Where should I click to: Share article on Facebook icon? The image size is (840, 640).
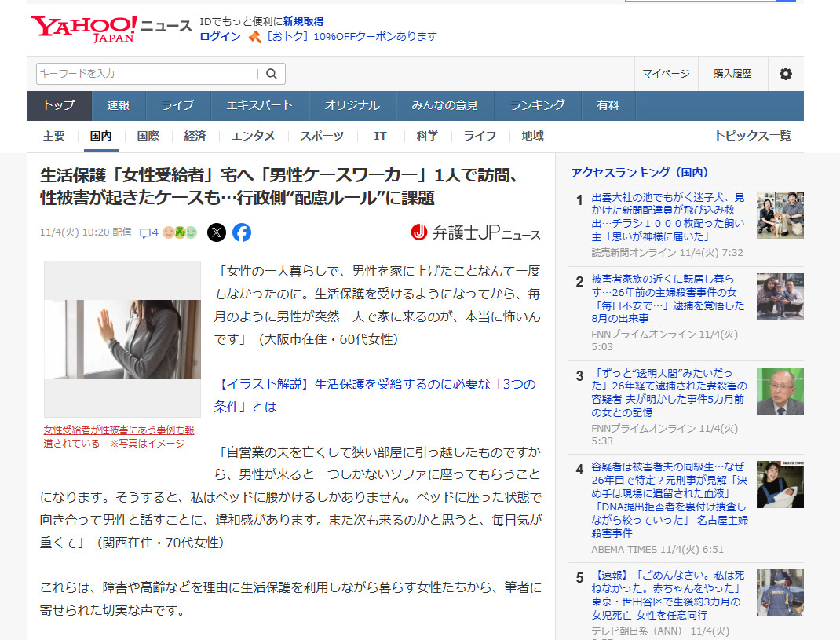coord(242,232)
